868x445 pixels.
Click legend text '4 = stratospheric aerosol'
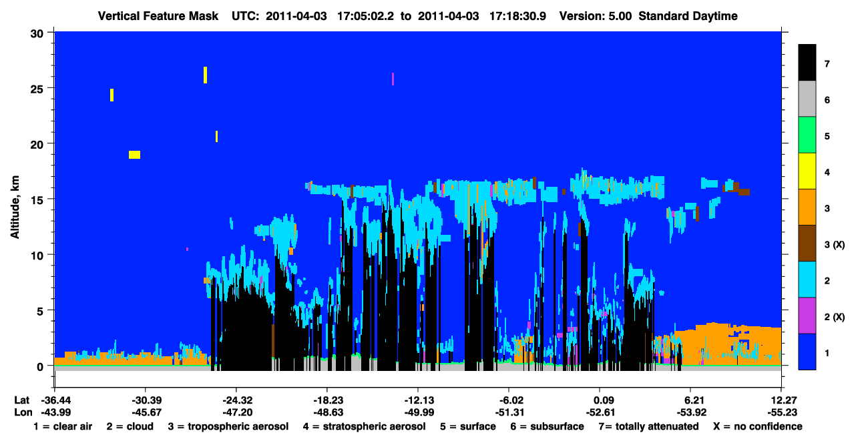click(x=365, y=426)
